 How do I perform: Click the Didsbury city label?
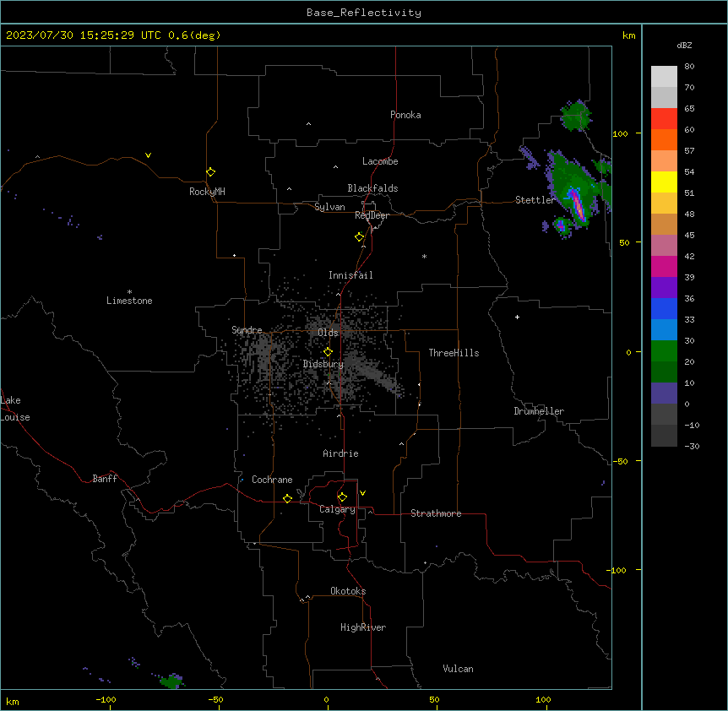pyautogui.click(x=323, y=364)
